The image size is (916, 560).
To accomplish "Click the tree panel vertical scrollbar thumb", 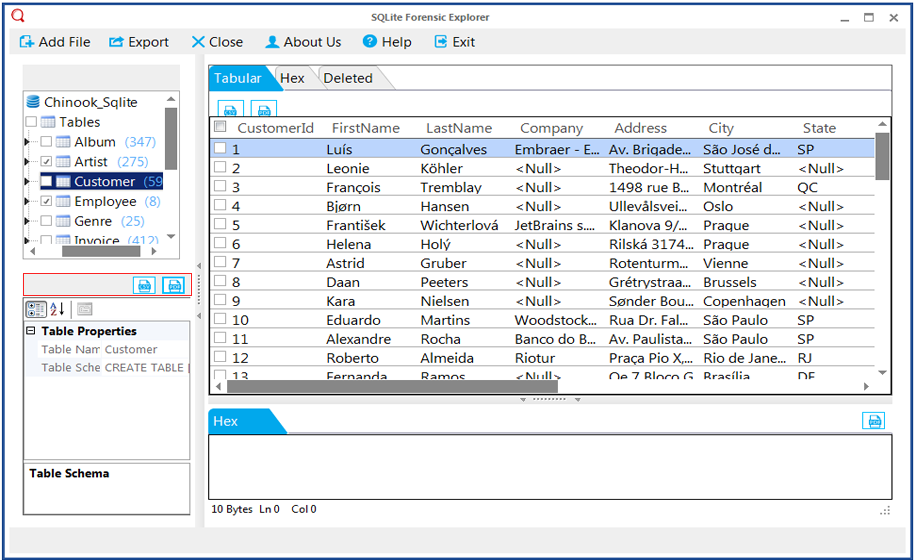I will pos(171,138).
